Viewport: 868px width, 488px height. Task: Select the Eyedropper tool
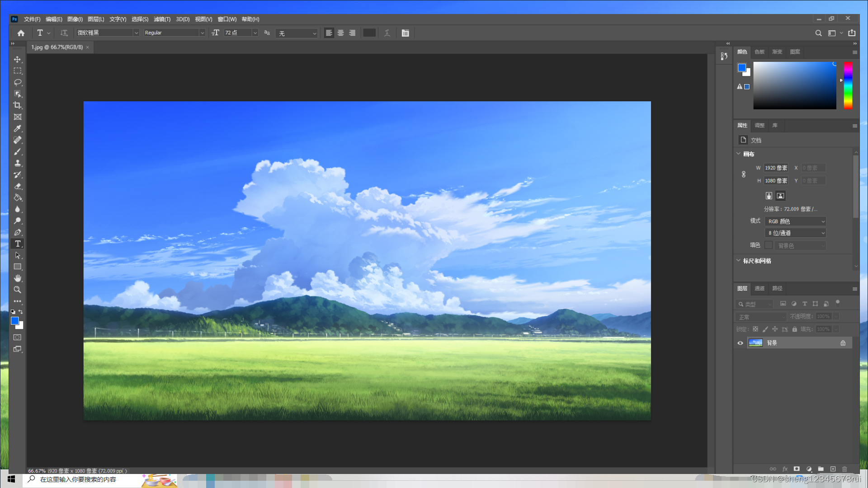click(x=17, y=128)
